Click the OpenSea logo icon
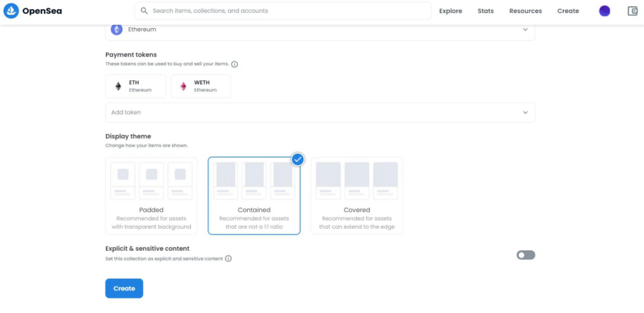644x313 pixels. [x=11, y=11]
